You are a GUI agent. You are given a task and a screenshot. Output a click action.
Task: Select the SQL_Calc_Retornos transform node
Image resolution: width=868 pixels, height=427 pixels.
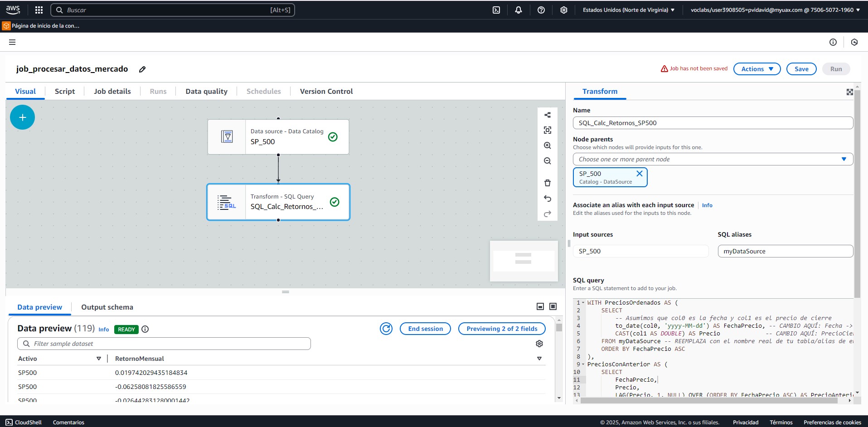click(x=278, y=202)
